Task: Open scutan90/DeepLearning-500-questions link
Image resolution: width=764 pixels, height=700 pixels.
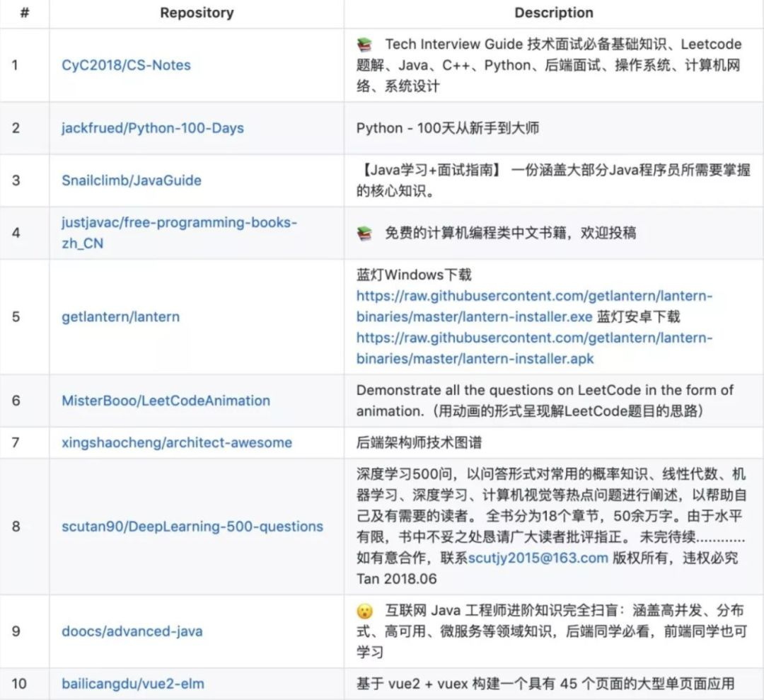Action: (192, 527)
